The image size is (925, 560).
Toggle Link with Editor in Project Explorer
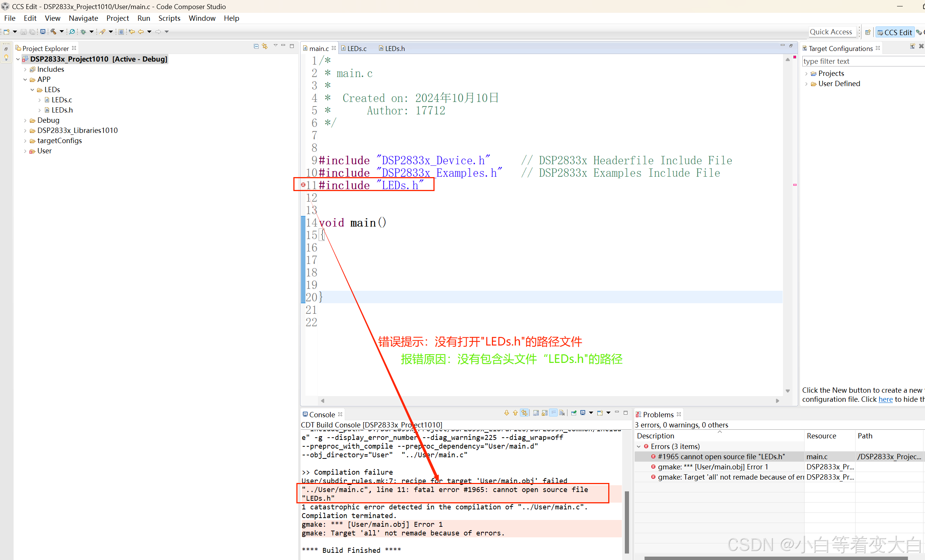point(265,46)
